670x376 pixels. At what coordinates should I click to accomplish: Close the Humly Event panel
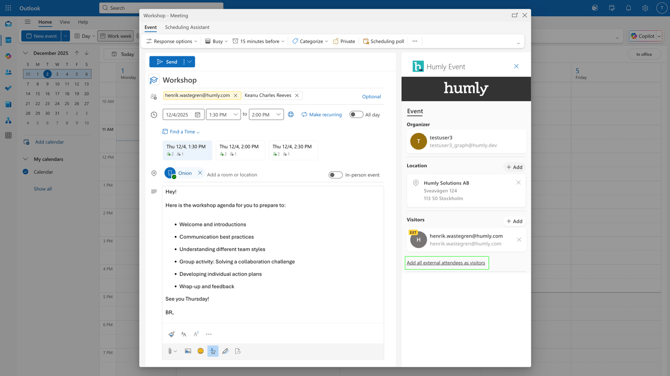click(516, 66)
